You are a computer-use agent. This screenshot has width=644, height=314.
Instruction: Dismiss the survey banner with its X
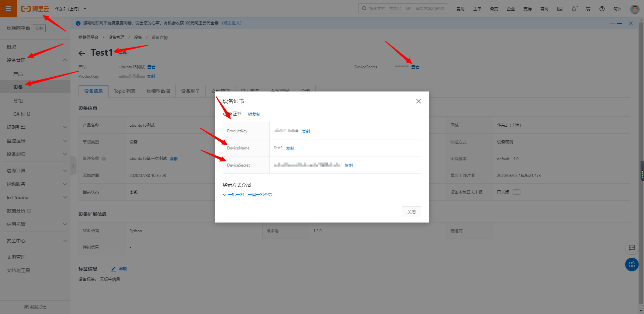pos(631,23)
